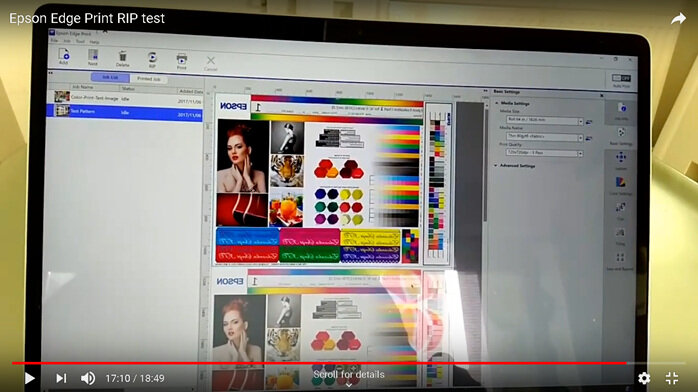Image resolution: width=698 pixels, height=392 pixels.
Task: Toggle the Auto Print switch
Action: (621, 78)
